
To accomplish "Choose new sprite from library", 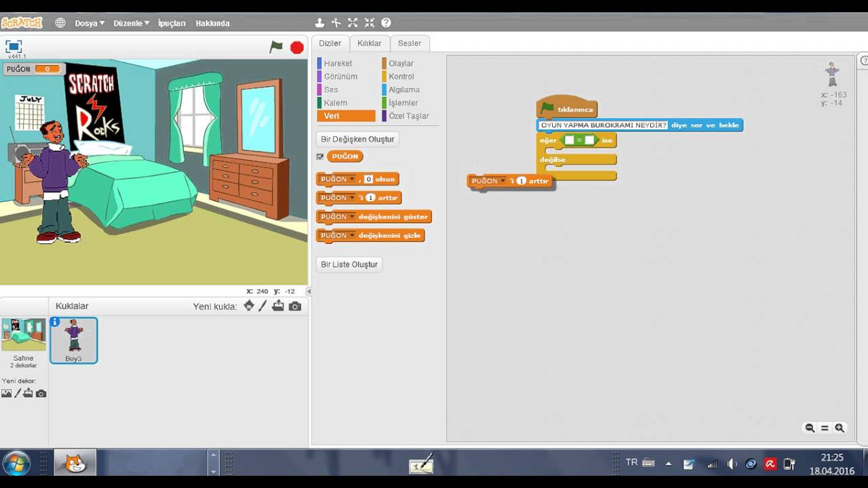I will [249, 306].
